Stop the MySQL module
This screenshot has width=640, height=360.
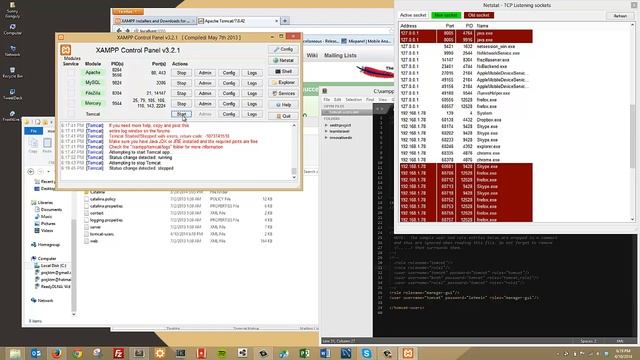click(181, 83)
